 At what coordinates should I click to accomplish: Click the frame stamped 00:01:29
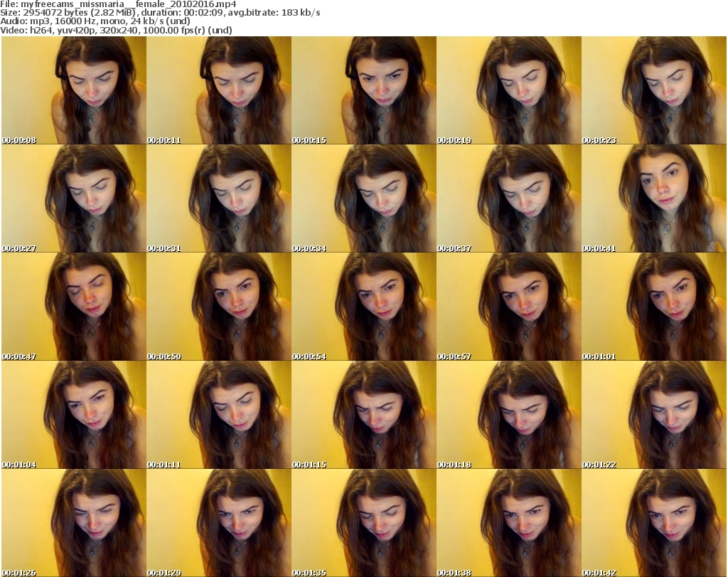coord(219,523)
